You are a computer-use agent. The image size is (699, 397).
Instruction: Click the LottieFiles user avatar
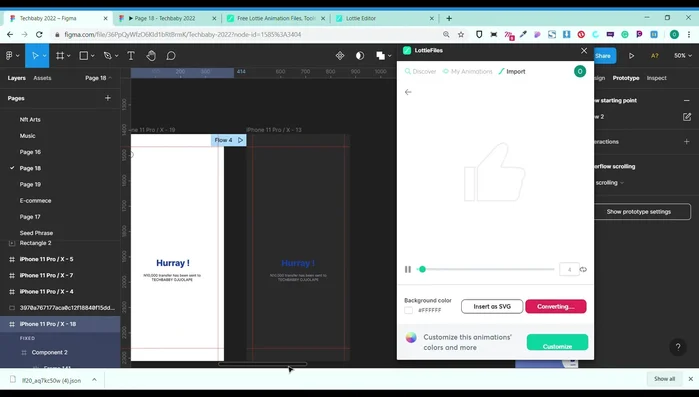(x=580, y=71)
